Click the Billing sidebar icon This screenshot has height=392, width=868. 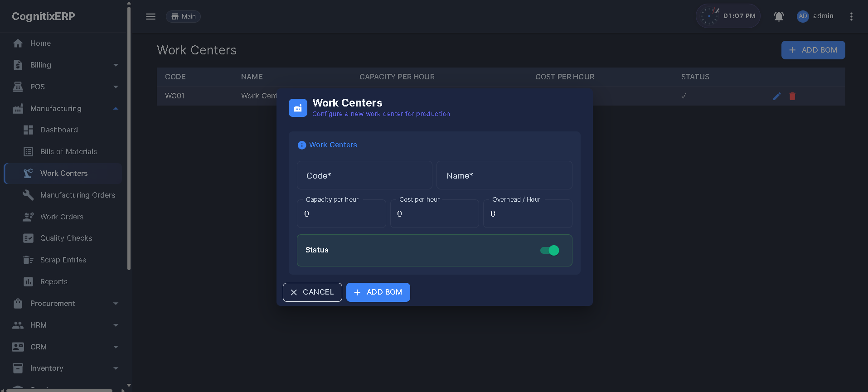[x=18, y=65]
